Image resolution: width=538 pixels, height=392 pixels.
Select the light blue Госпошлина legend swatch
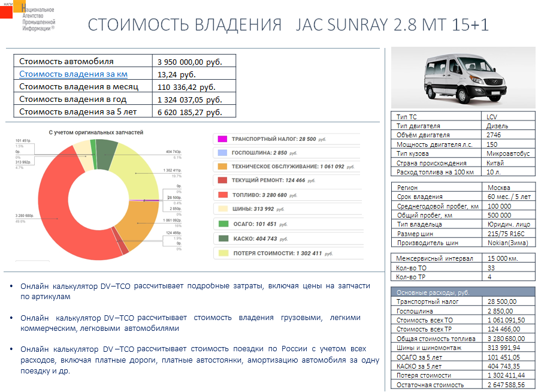222,153
